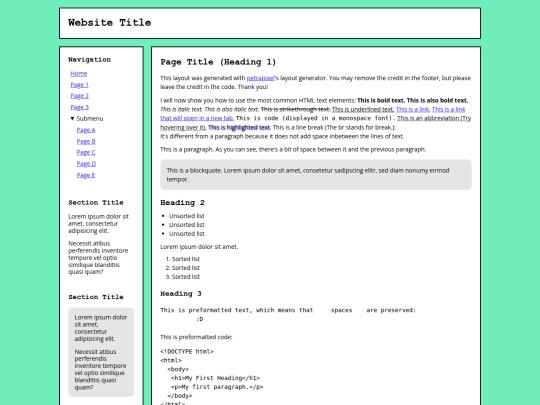Click the abbreviation text 'This is an abbreviation'
This screenshot has width=540, height=405.
[428, 118]
